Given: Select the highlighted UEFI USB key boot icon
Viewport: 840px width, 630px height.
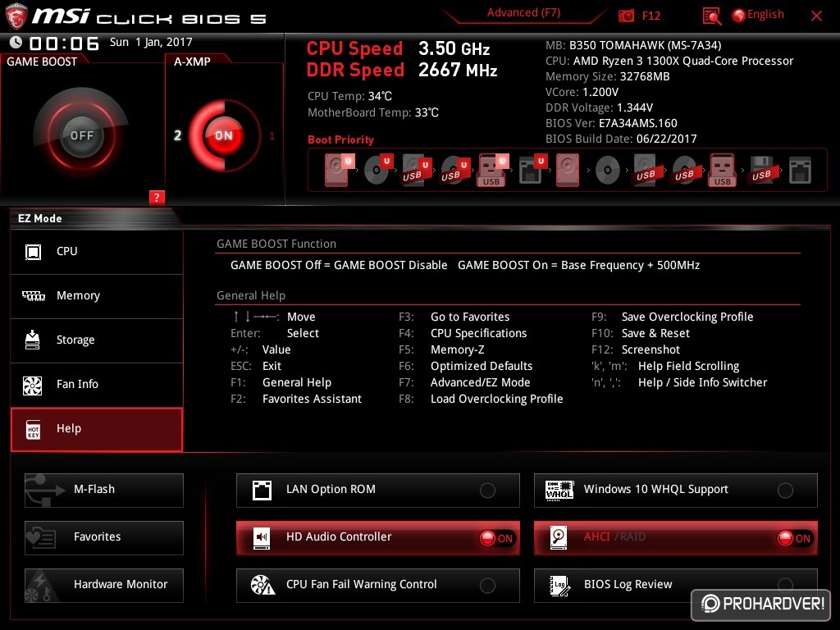Looking at the screenshot, I should tap(492, 170).
